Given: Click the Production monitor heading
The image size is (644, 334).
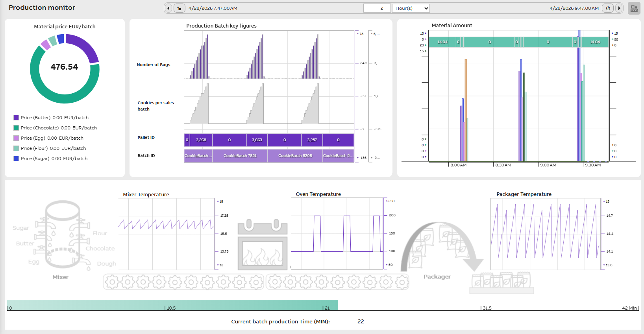Looking at the screenshot, I should [x=42, y=7].
